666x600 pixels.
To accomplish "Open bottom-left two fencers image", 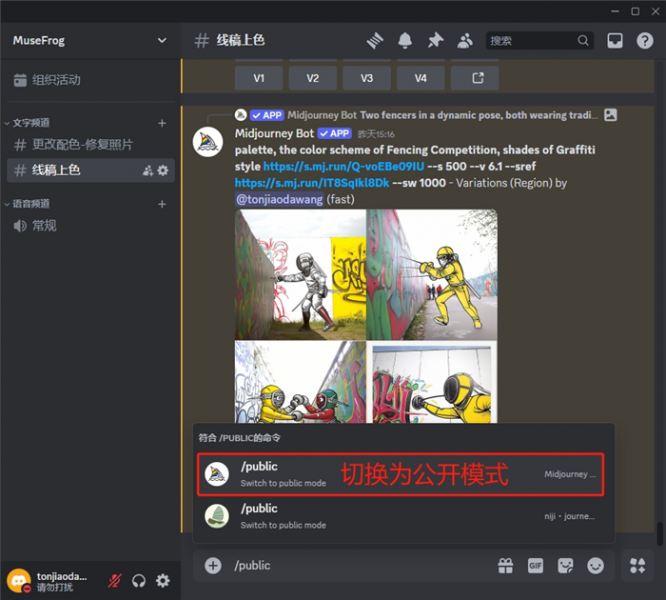I will (x=300, y=382).
